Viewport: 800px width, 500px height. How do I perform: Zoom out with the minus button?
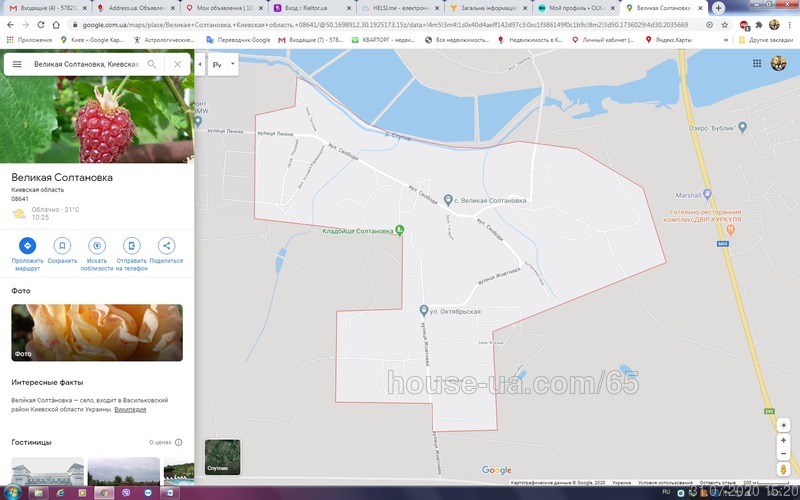coord(784,454)
